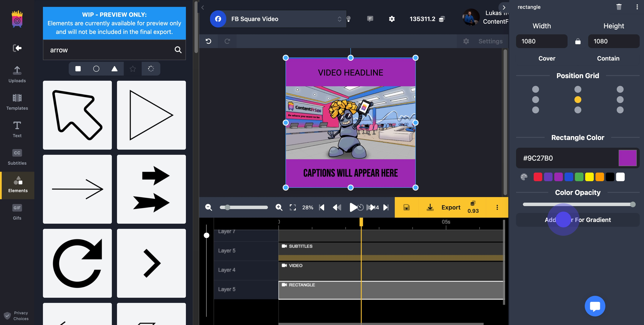Screen dimensions: 644x325
Task: Open the three-dot menu beside Export
Action: pyautogui.click(x=497, y=207)
